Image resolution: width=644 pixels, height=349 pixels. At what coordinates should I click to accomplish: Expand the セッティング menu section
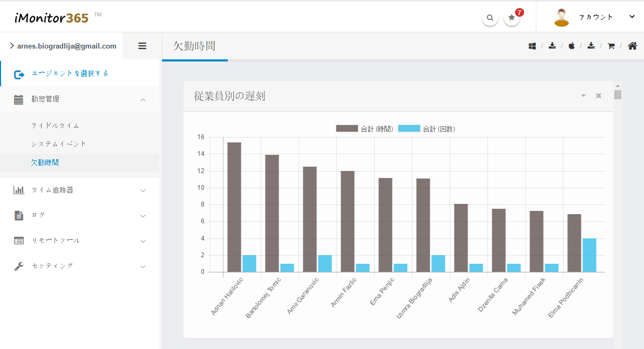pos(80,266)
